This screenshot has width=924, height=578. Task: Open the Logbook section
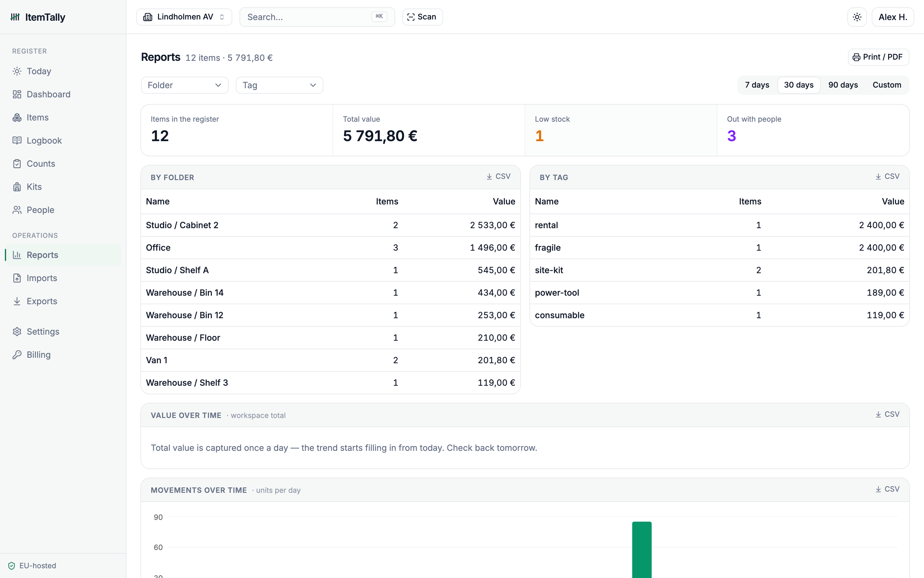point(63,141)
